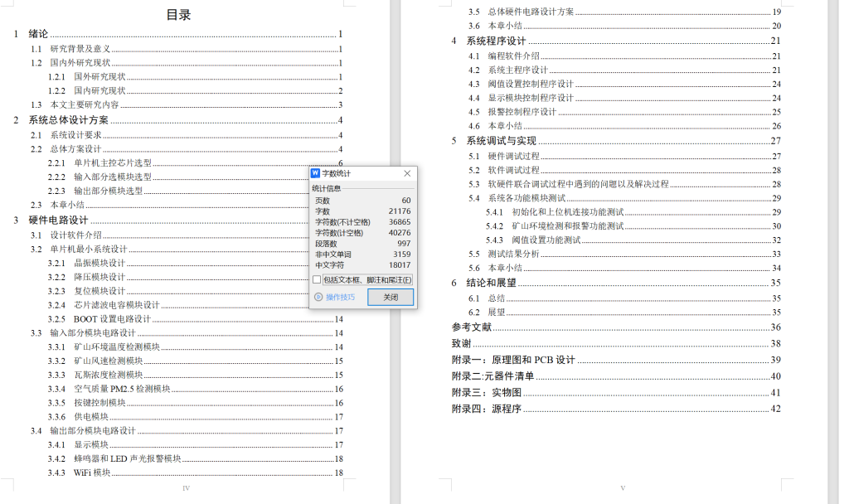Close the 字数统计 dialog with its X

(406, 174)
